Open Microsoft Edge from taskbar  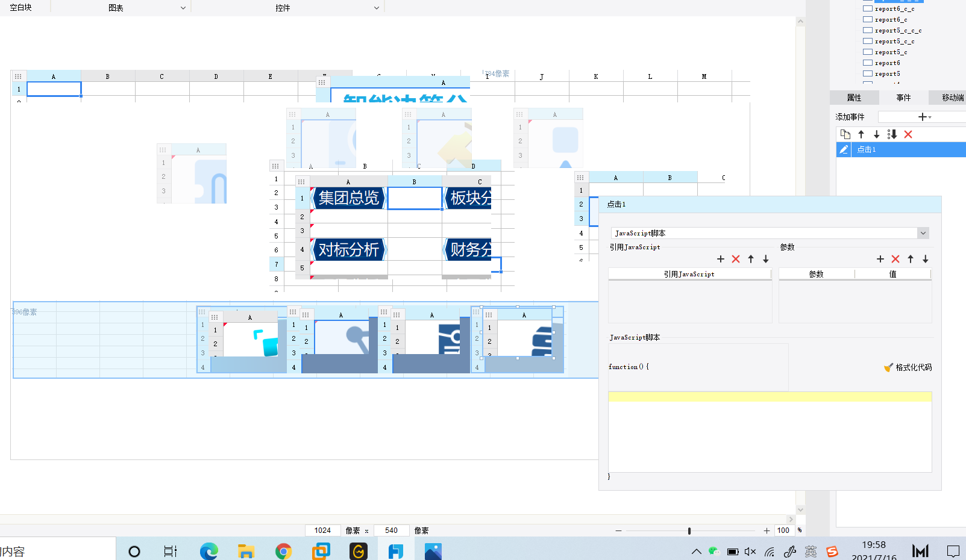tap(209, 551)
